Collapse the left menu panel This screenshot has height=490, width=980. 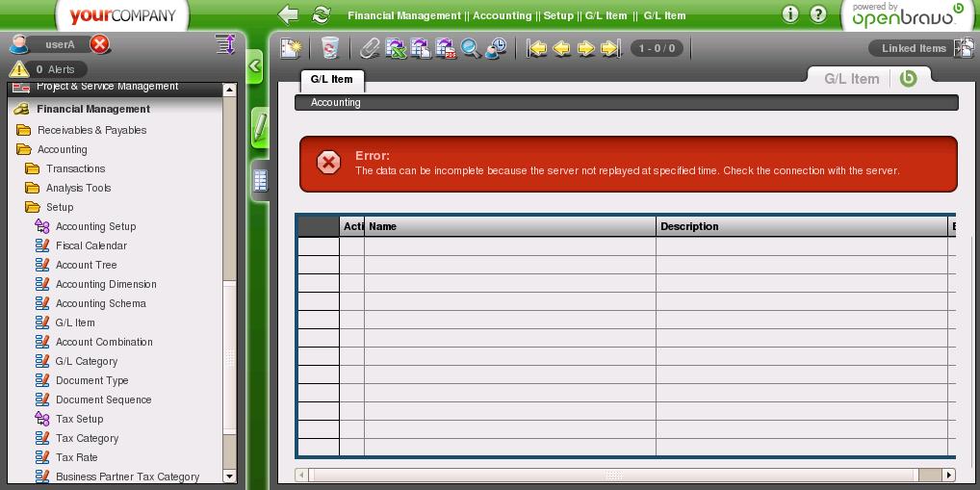click(254, 66)
